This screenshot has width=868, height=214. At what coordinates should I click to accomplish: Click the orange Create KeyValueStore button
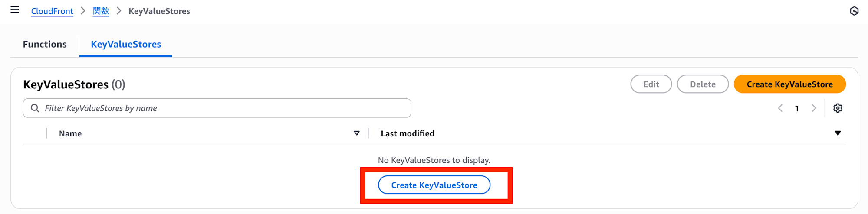tap(789, 84)
